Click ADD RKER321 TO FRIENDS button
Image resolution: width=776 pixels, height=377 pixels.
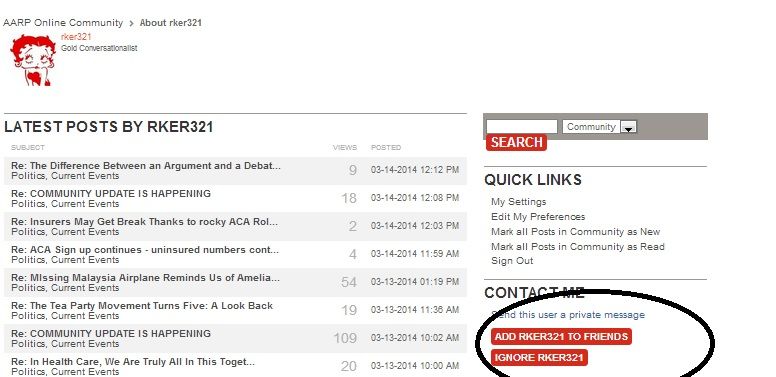pyautogui.click(x=561, y=336)
